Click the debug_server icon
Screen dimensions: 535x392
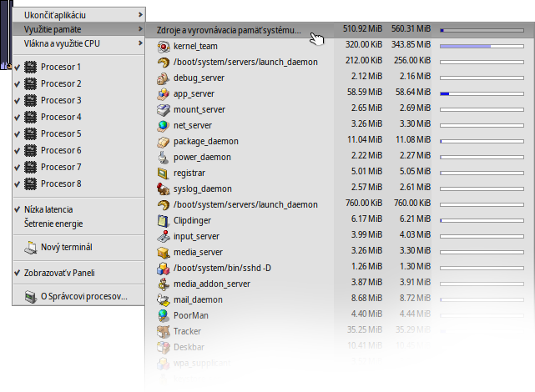pyautogui.click(x=164, y=78)
